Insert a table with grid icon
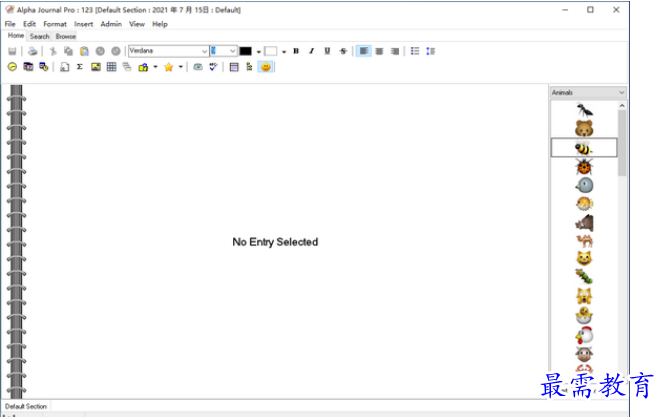Image resolution: width=662 pixels, height=417 pixels. tap(111, 67)
